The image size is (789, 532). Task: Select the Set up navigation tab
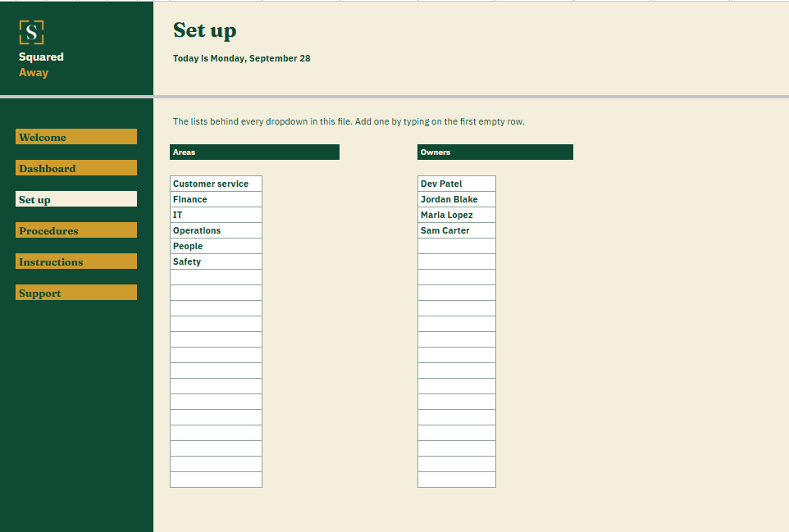coord(76,199)
